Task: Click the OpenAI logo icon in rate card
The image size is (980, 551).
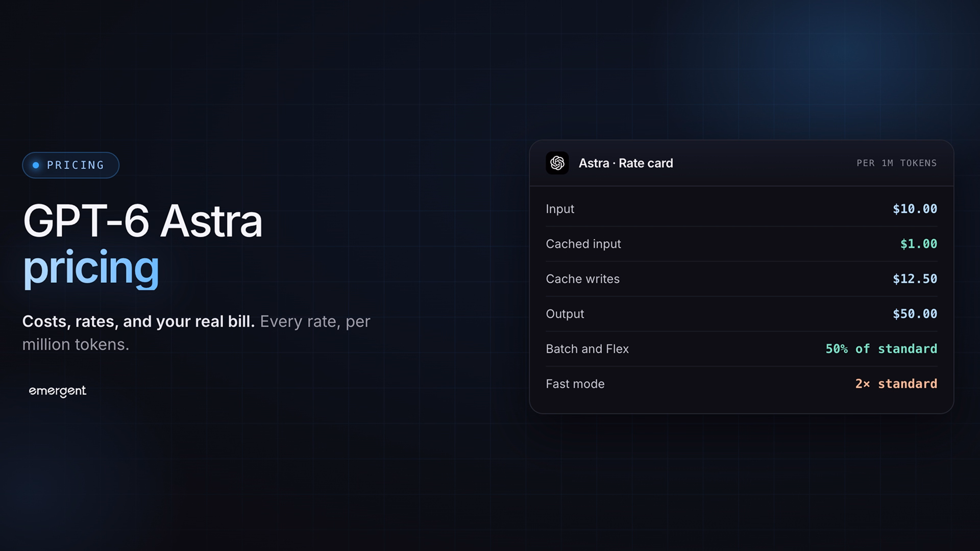Action: 557,163
